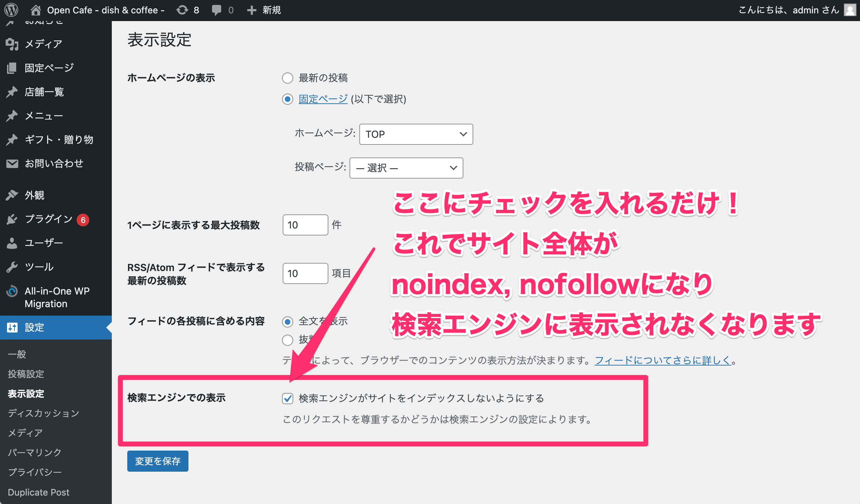Click the home icon for Open Cafe
The width and height of the screenshot is (860, 504).
point(36,10)
